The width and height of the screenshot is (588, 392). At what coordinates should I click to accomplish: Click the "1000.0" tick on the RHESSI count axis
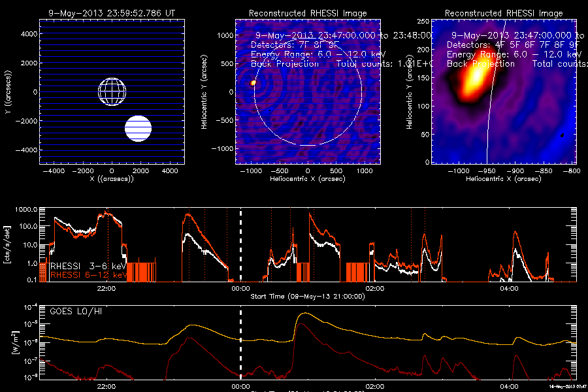coord(26,210)
